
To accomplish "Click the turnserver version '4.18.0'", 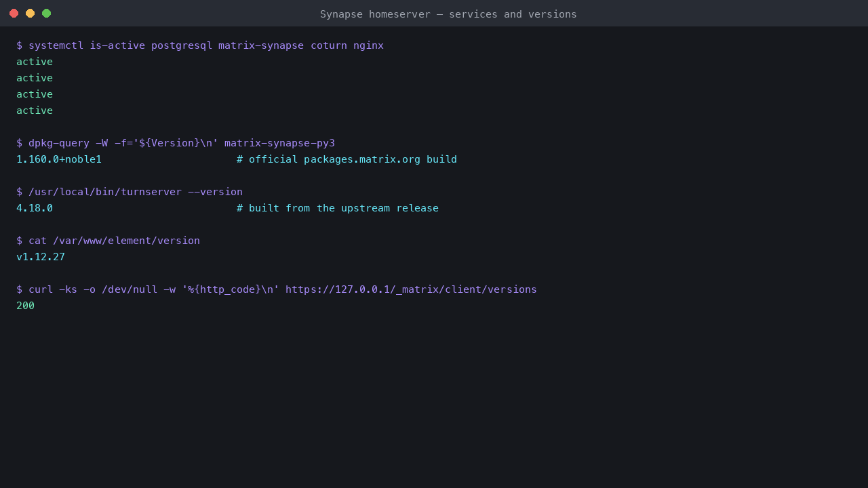I will pyautogui.click(x=35, y=208).
